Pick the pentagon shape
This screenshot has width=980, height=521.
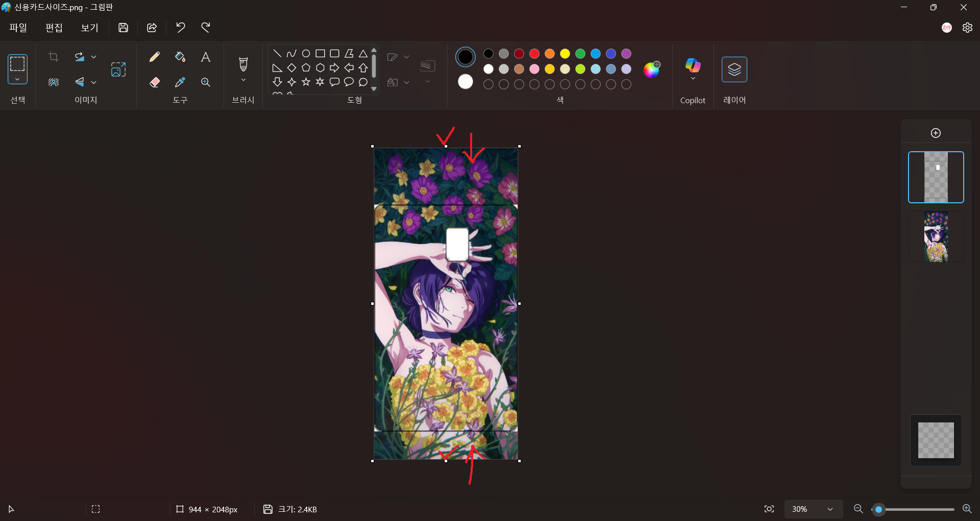coord(306,67)
